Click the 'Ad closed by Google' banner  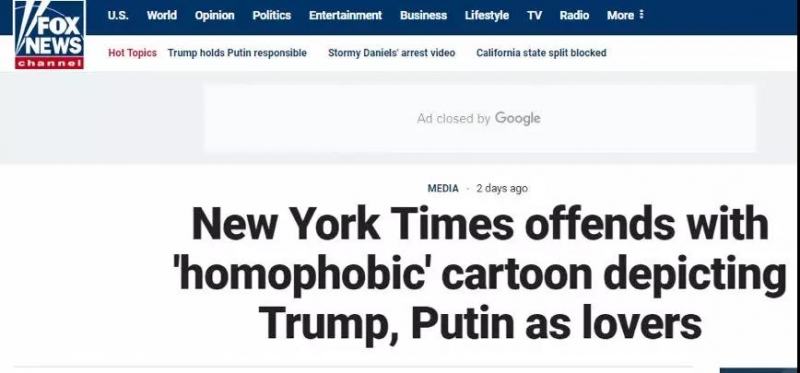479,118
